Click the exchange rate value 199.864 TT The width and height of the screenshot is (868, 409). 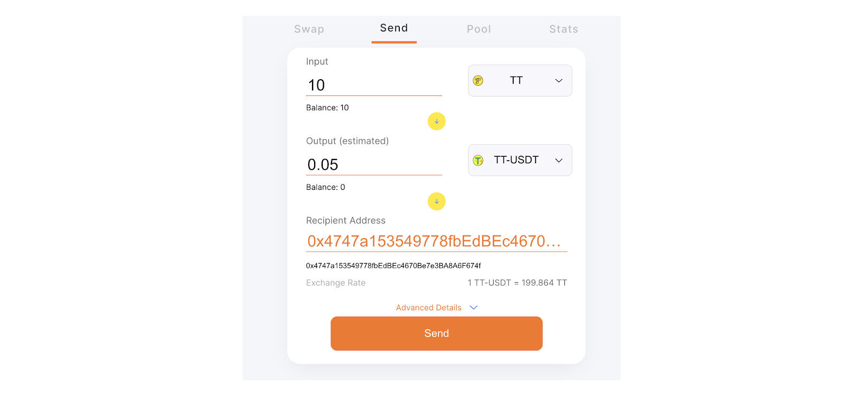coord(517,283)
